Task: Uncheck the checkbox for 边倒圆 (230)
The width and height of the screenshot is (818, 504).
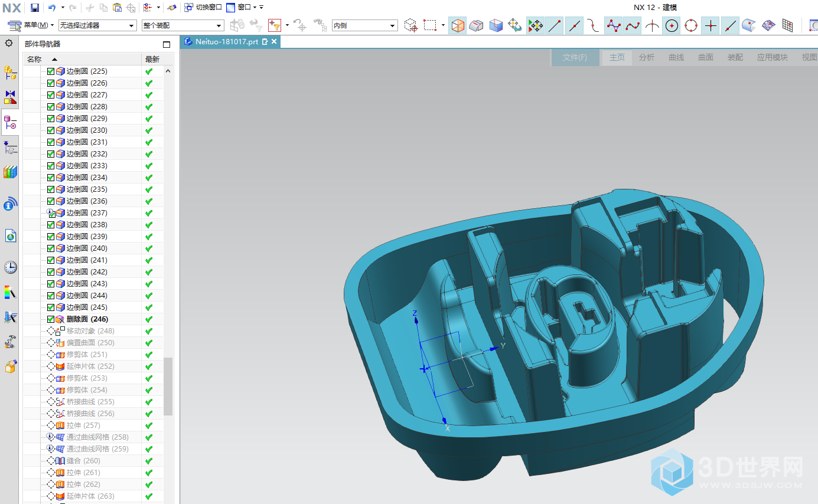Action: click(x=51, y=130)
